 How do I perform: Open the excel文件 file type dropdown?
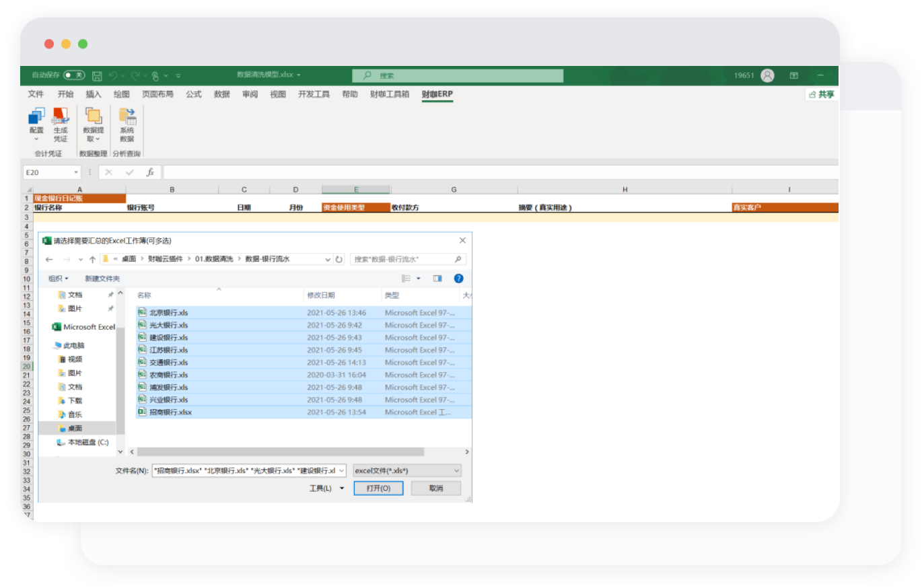coord(407,470)
